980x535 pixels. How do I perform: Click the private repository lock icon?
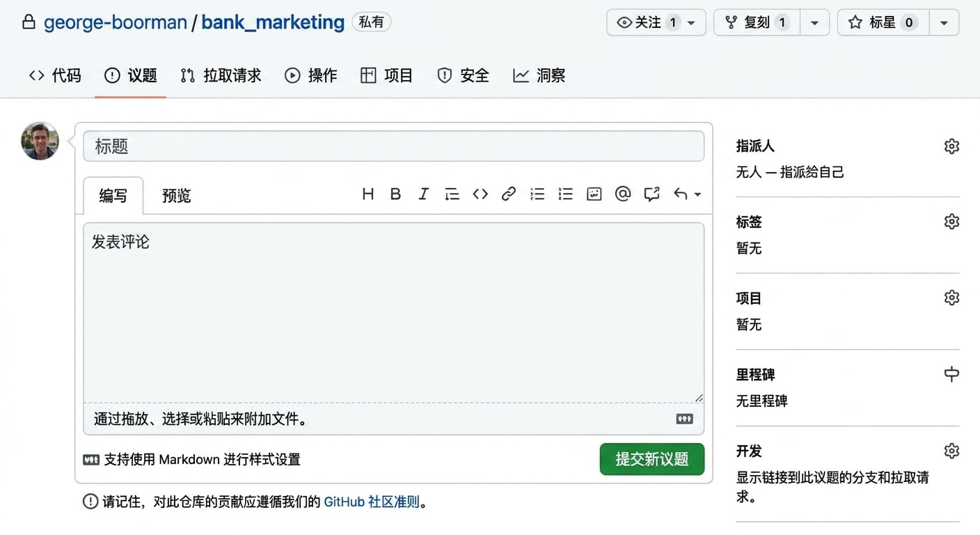pyautogui.click(x=29, y=22)
